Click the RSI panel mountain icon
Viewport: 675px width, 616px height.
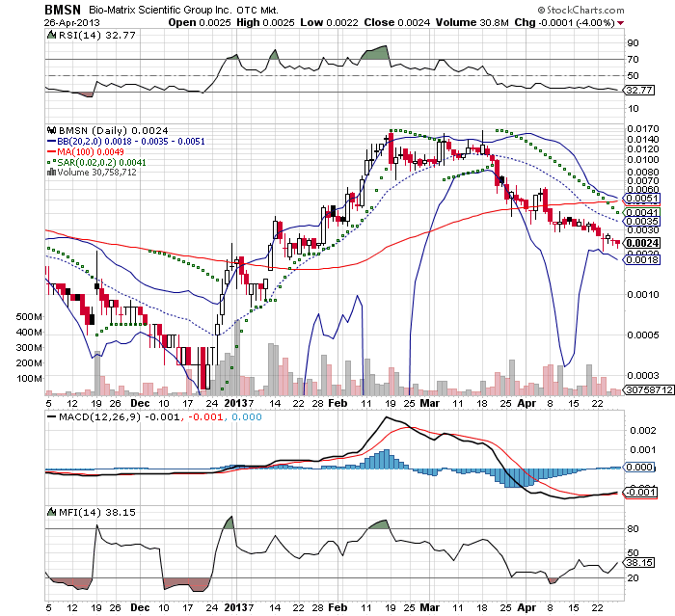[51, 36]
